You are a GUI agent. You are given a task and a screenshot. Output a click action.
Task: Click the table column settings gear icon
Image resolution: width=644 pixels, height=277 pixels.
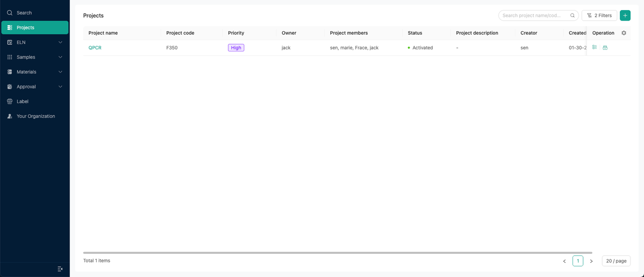(x=624, y=33)
